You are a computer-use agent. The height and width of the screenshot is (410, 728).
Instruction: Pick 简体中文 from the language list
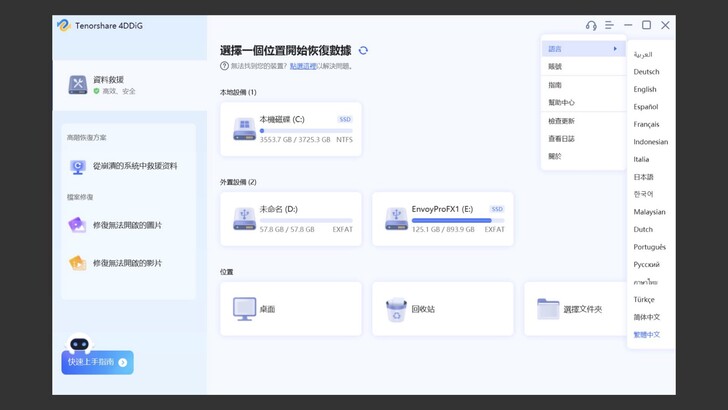(x=647, y=317)
